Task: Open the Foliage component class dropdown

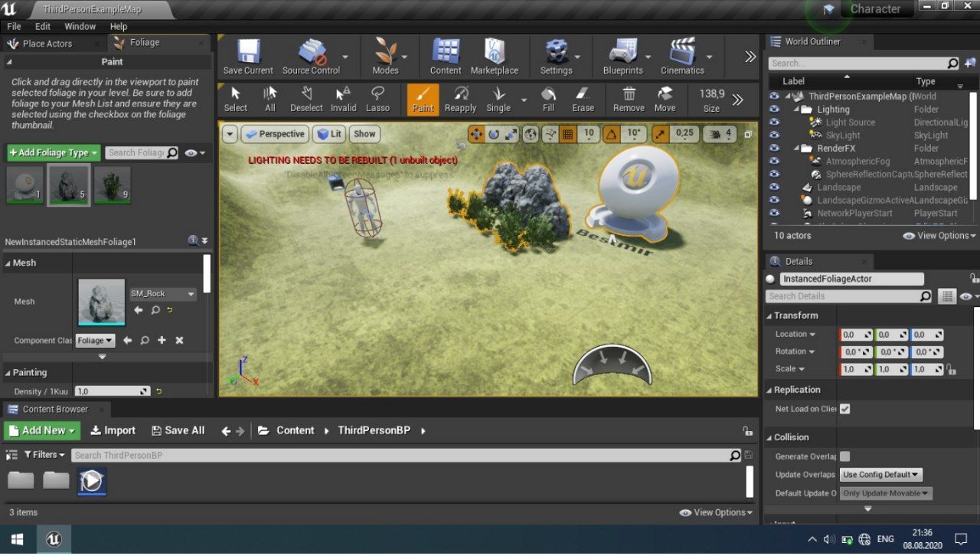Action: (x=95, y=340)
